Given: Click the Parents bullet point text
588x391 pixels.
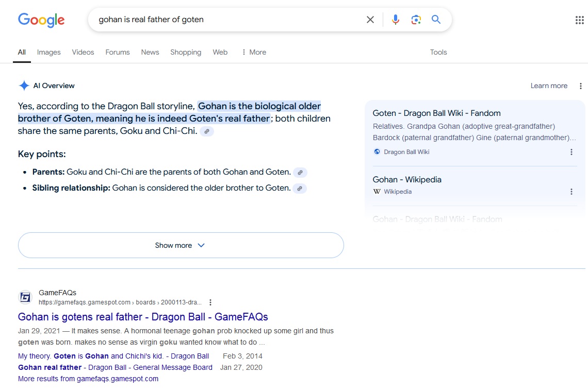Looking at the screenshot, I should pos(161,172).
